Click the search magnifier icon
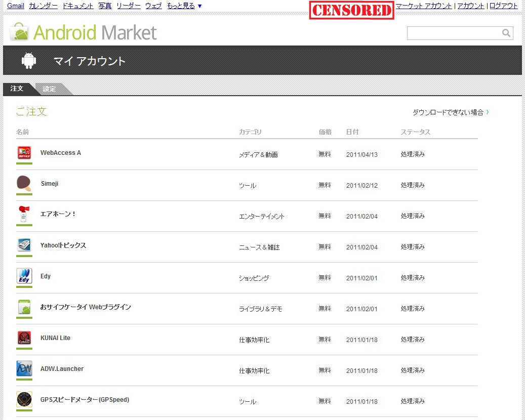525x420 pixels. pyautogui.click(x=506, y=33)
